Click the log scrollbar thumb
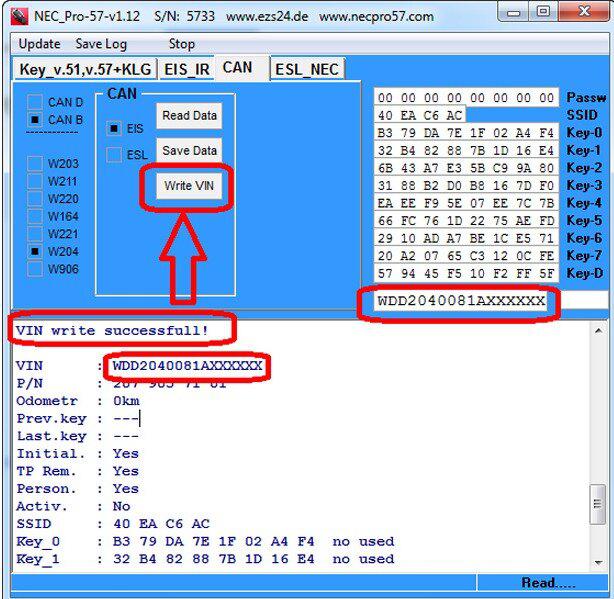Viewport: 614px width, 599px height. coord(598,504)
